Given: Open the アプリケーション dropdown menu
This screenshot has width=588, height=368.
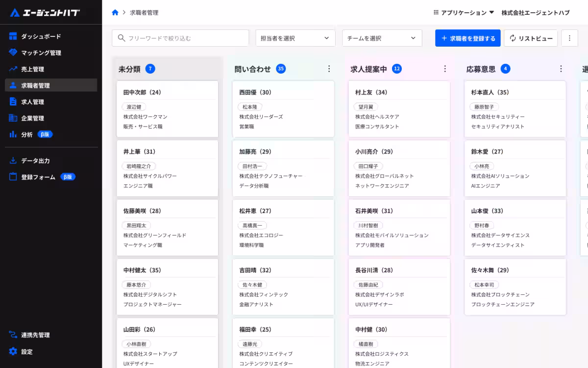Looking at the screenshot, I should (463, 13).
